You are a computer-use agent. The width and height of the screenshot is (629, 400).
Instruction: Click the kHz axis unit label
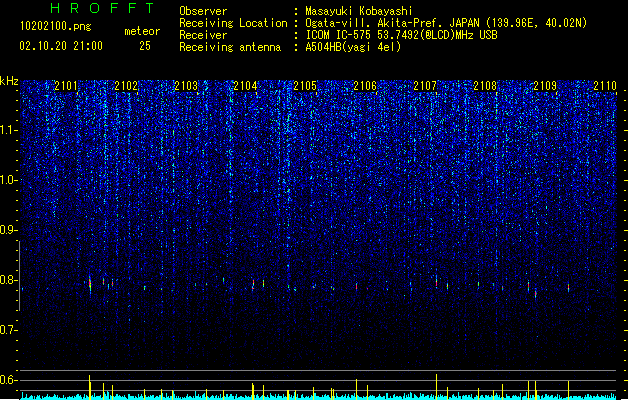tap(9, 81)
